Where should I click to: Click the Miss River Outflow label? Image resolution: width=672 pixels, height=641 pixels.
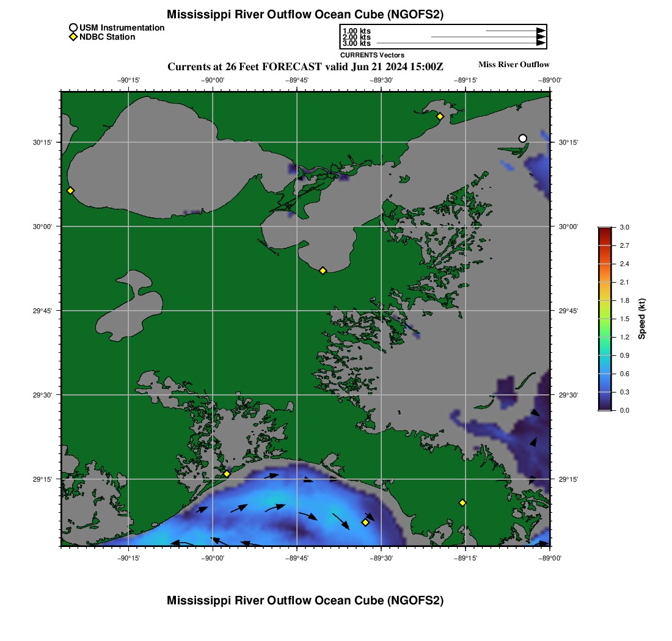(x=514, y=65)
